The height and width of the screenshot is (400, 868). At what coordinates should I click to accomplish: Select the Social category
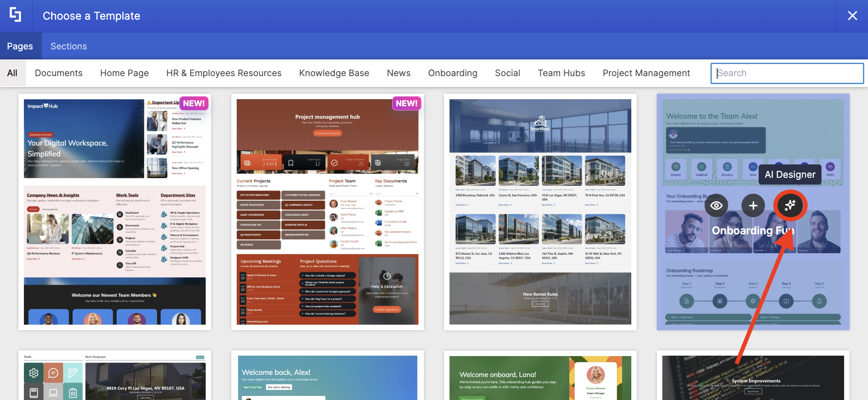pos(508,73)
